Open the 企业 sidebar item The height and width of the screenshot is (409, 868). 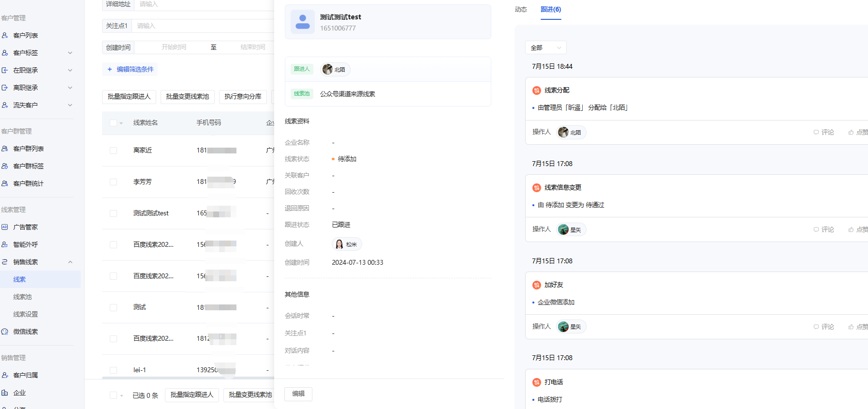pos(19,393)
